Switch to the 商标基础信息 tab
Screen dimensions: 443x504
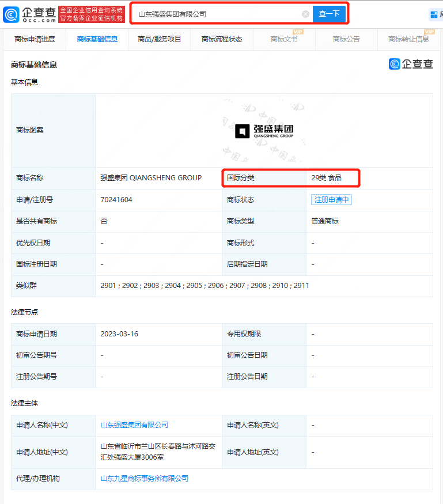(x=97, y=39)
